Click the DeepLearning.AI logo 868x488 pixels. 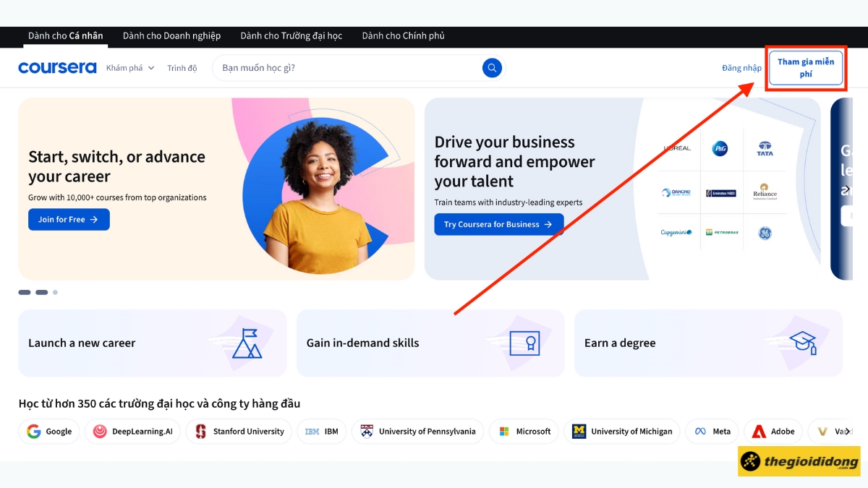[x=132, y=432]
